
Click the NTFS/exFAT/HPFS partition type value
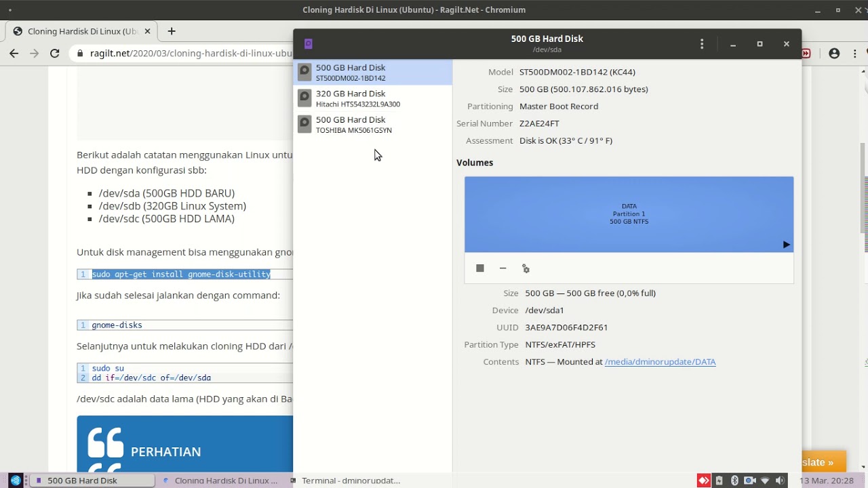560,345
